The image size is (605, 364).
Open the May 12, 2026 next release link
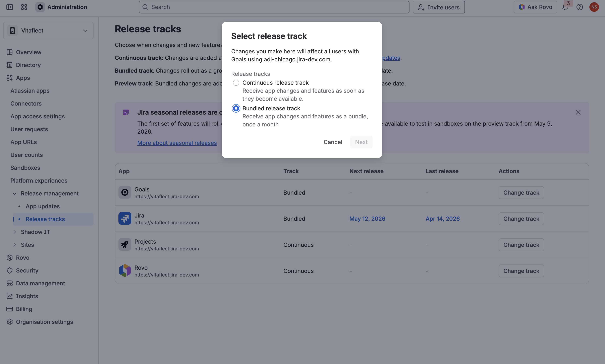point(367,219)
